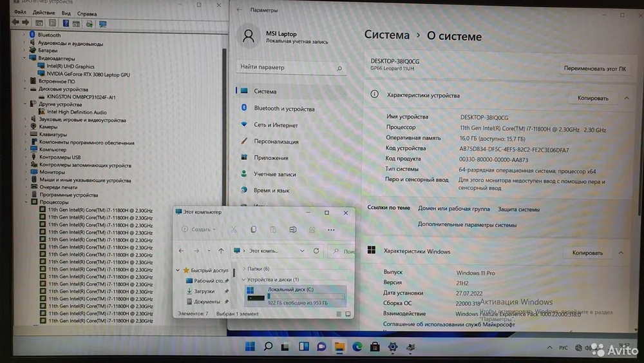Switch to large icons view in Explorer status bar
Image resolution: width=644 pixels, height=363 pixels.
pos(348,314)
